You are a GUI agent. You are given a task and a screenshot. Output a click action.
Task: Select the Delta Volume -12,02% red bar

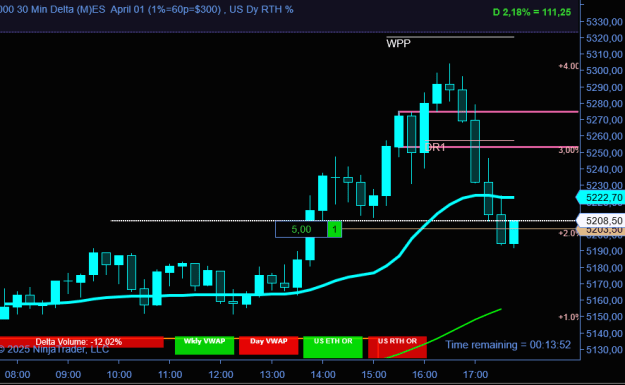(x=82, y=342)
